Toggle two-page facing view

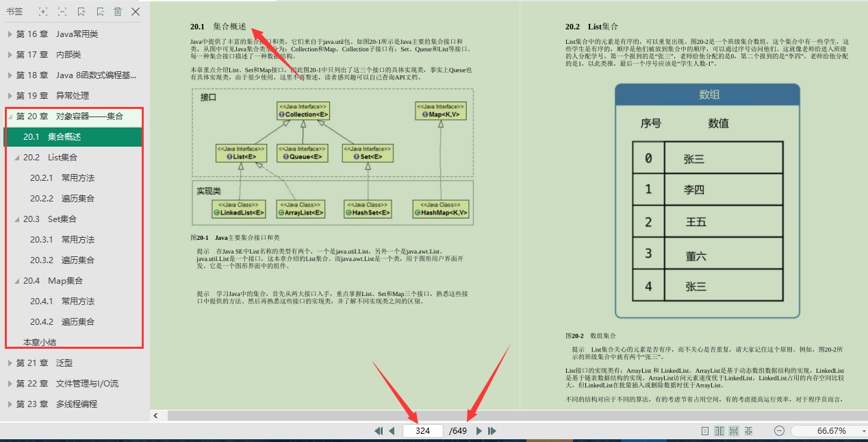(719, 431)
